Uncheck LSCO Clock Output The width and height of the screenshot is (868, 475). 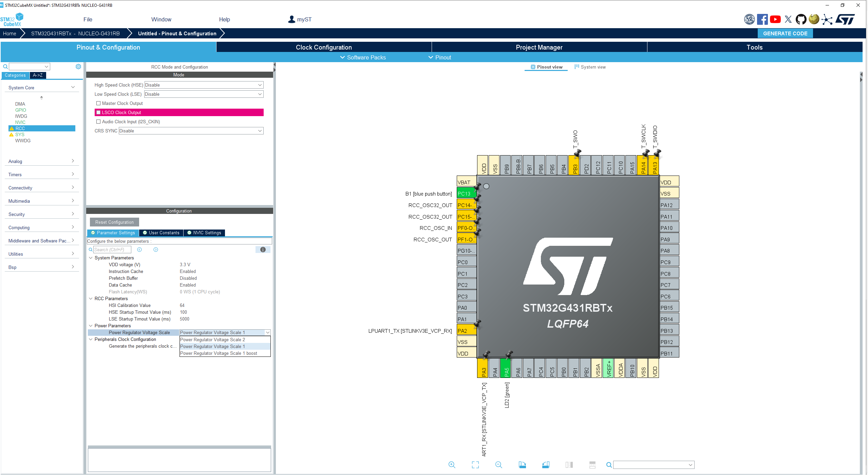(98, 112)
